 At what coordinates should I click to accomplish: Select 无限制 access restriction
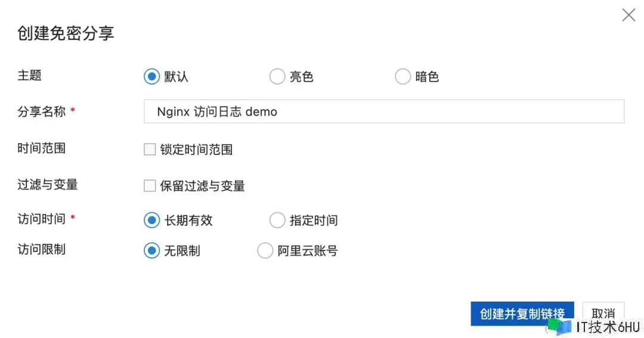tap(152, 251)
